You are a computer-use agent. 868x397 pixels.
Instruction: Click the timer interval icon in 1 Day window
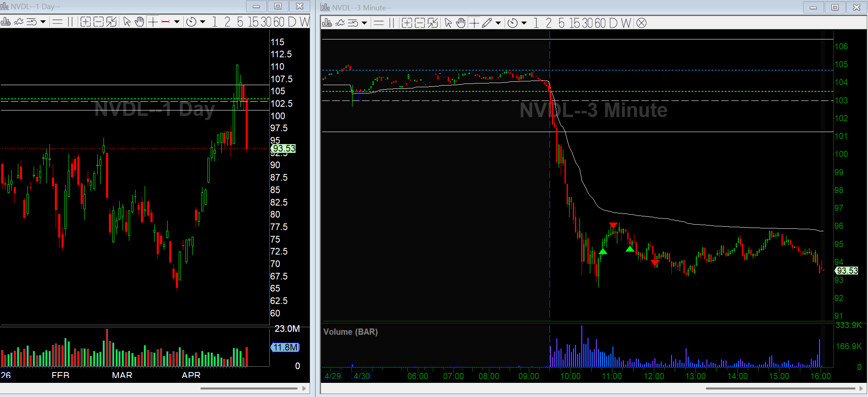click(191, 22)
